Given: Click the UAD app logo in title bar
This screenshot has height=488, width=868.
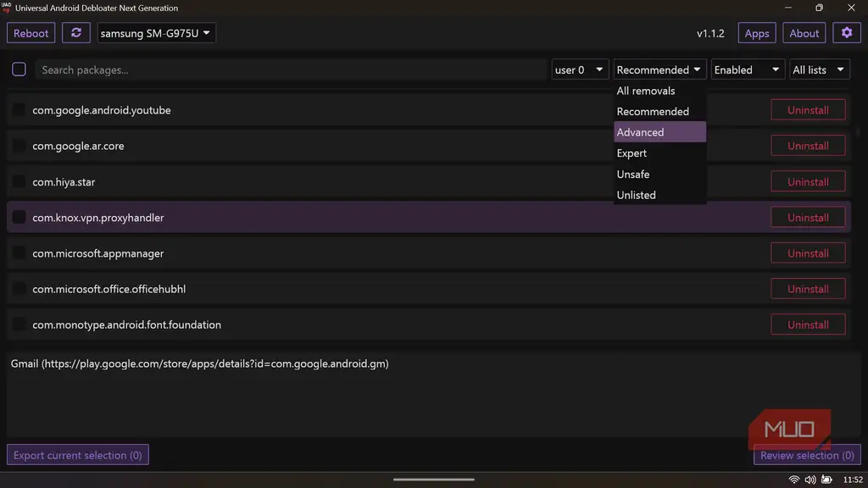Looking at the screenshot, I should click(x=6, y=8).
